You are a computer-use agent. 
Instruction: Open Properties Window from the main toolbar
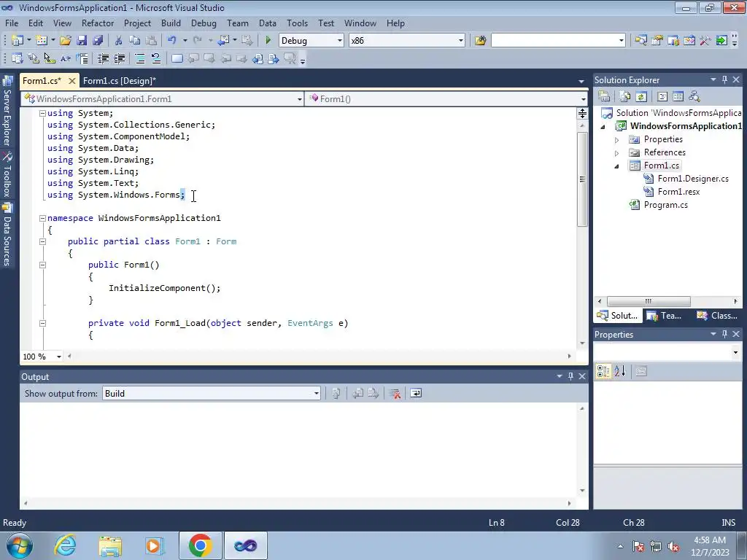pos(657,41)
